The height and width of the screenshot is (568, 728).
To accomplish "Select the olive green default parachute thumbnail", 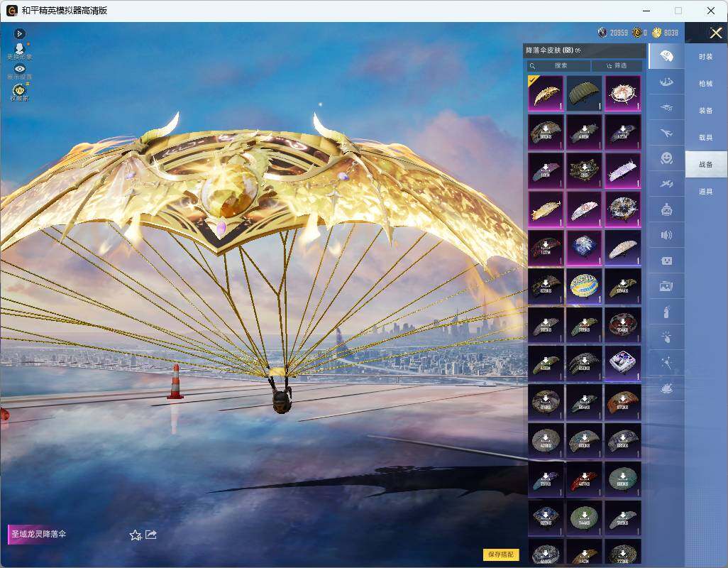I will pyautogui.click(x=584, y=93).
